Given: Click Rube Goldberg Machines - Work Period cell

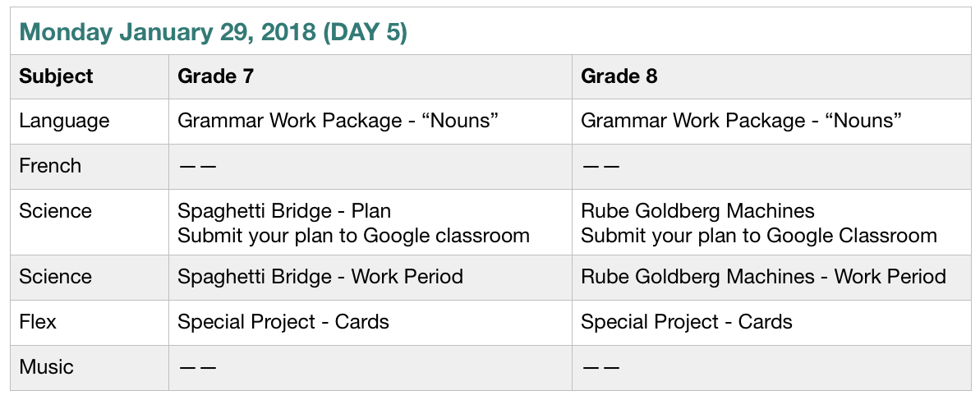Looking at the screenshot, I should [763, 277].
